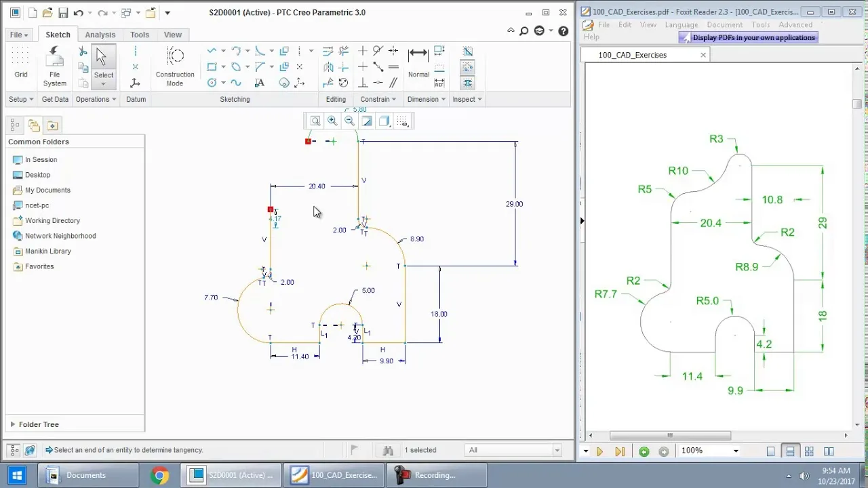
Task: Click the Windows Start button
Action: pos(16,475)
